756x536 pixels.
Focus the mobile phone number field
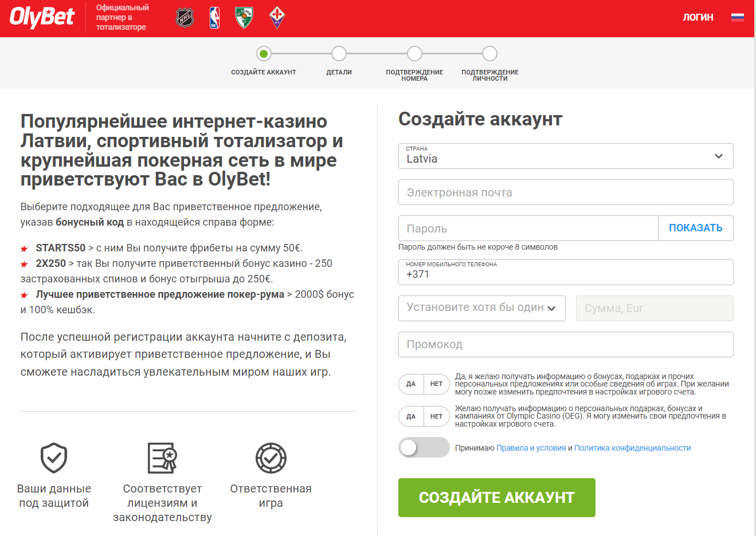566,272
